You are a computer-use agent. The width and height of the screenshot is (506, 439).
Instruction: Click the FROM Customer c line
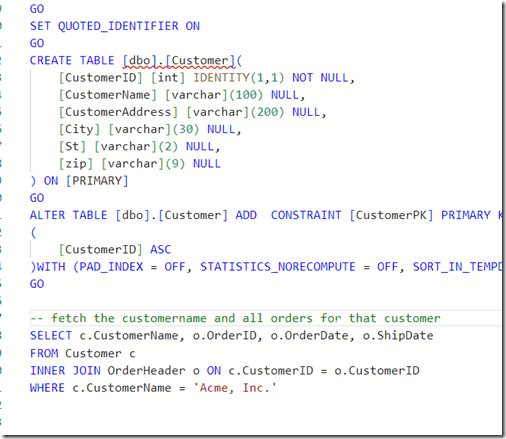coord(83,353)
